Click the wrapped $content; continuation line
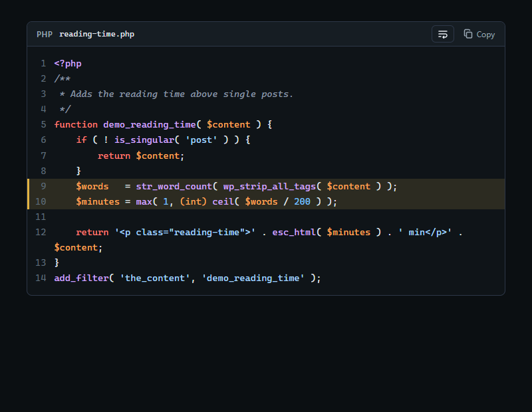Image resolution: width=532 pixels, height=412 pixels. pyautogui.click(x=78, y=248)
